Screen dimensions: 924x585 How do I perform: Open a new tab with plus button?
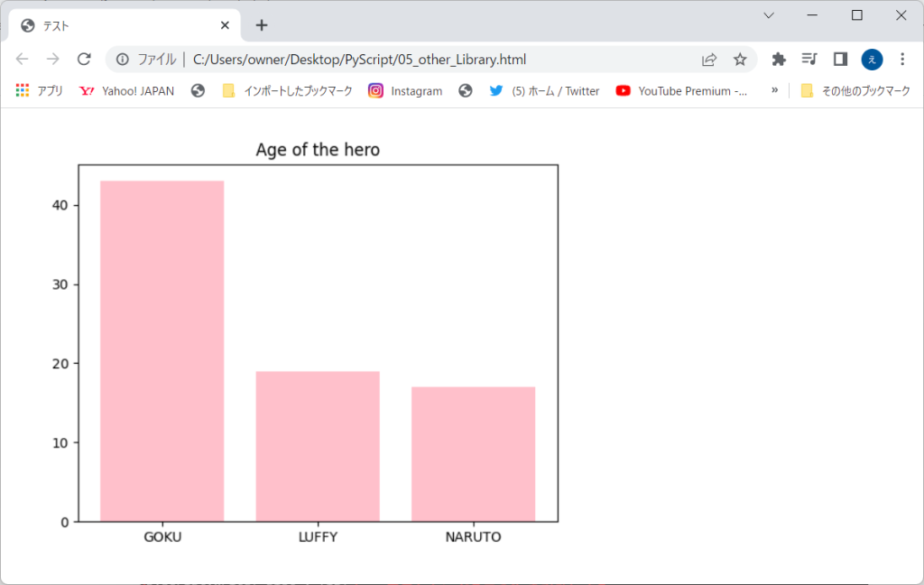coord(262,25)
